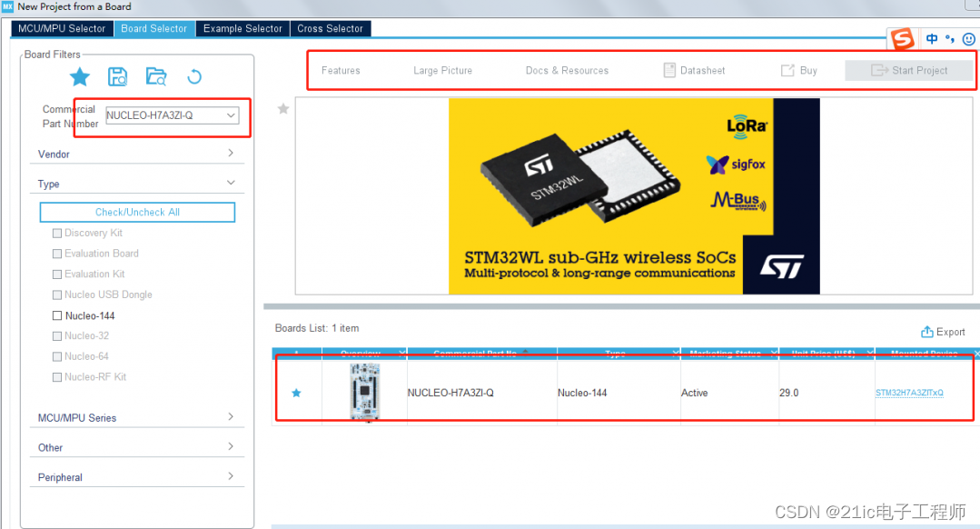Click the sort arrow on Commercial Part No header
Viewport: 980px width, 529px height.
526,352
